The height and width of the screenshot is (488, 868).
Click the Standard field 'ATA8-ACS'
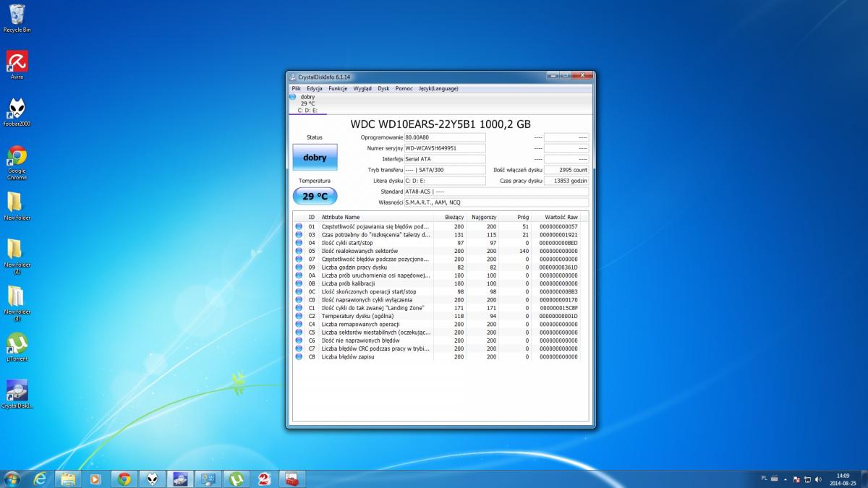pos(496,192)
